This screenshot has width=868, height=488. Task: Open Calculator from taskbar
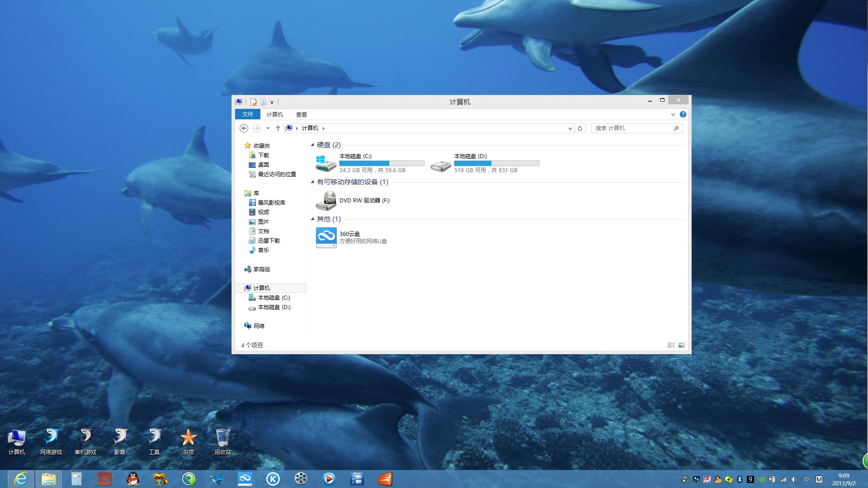pyautogui.click(x=76, y=479)
